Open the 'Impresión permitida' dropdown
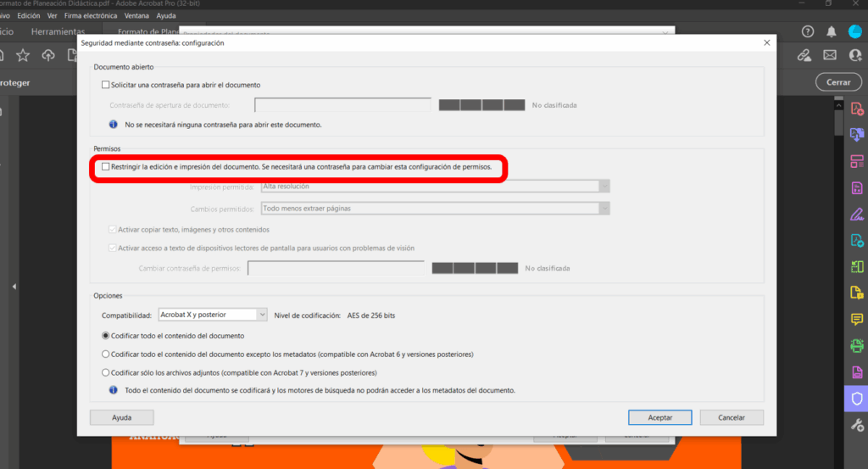This screenshot has height=469, width=868. tap(435, 187)
